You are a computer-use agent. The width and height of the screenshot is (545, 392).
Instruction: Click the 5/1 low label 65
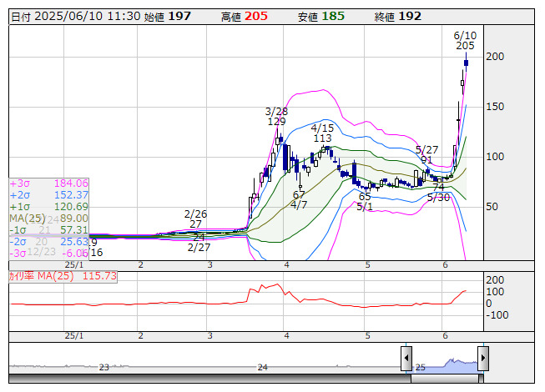(365, 196)
